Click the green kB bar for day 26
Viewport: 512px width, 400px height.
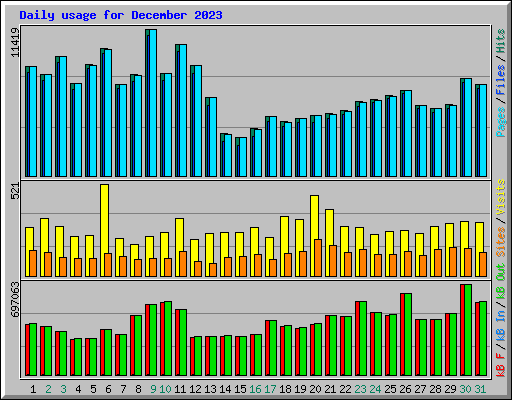click(408, 335)
